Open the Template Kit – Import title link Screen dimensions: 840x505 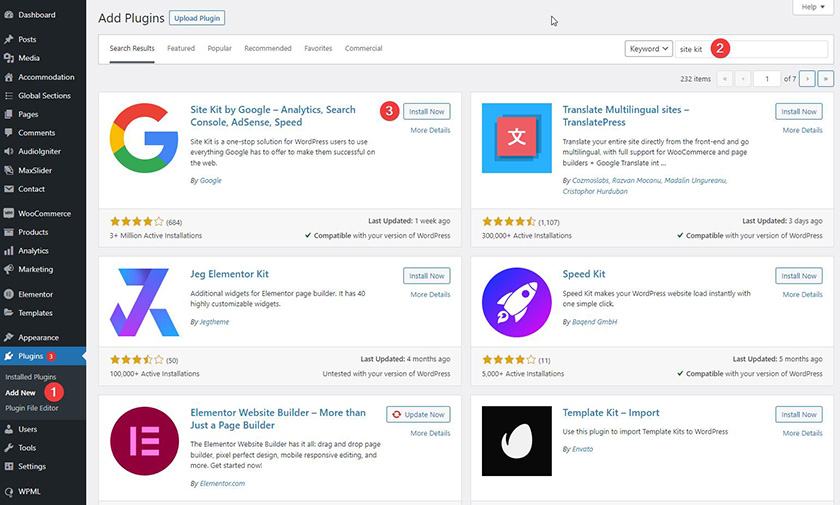611,413
